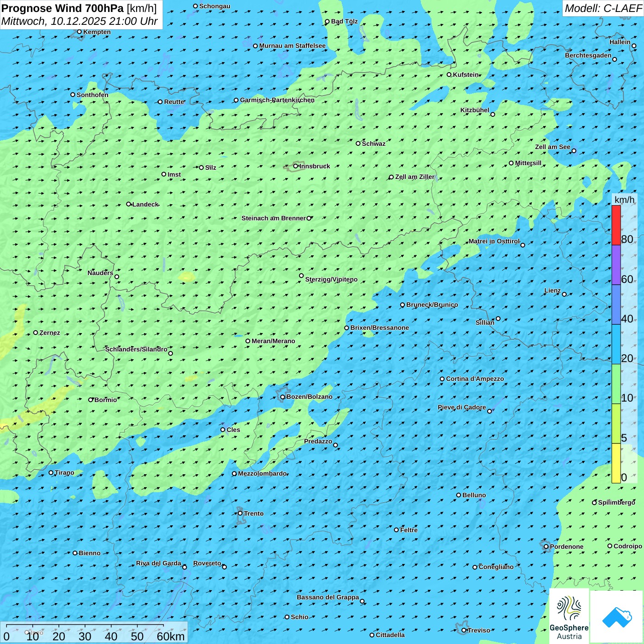Click the Zell am See marker
The height and width of the screenshot is (644, 644).
[x=574, y=151]
